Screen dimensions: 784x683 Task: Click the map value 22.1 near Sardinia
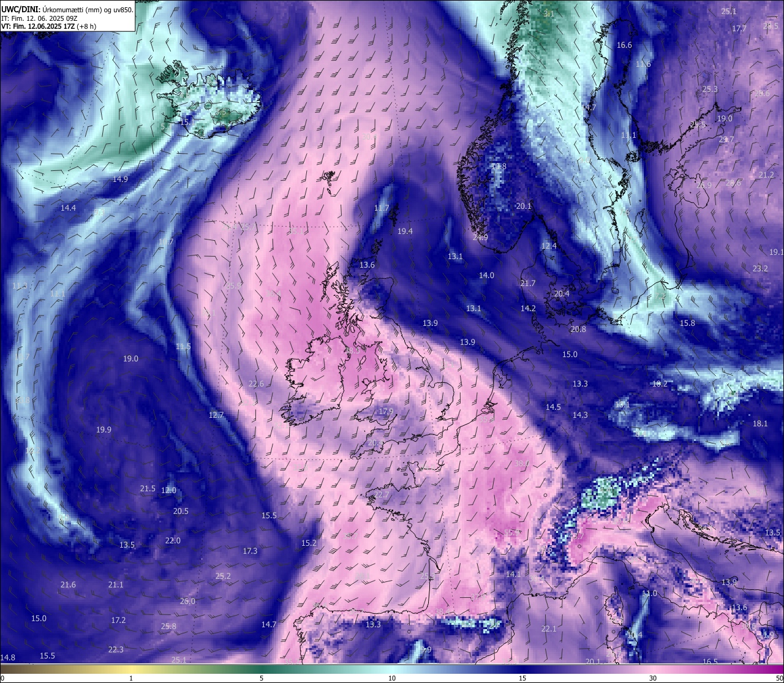pos(549,629)
